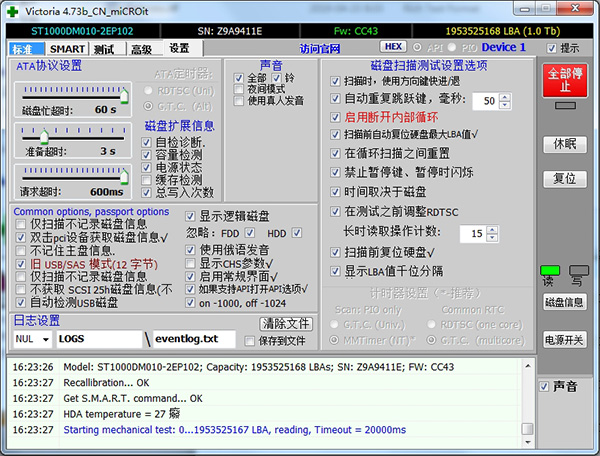Open the 测试 tab
600x456 pixels.
coord(103,49)
